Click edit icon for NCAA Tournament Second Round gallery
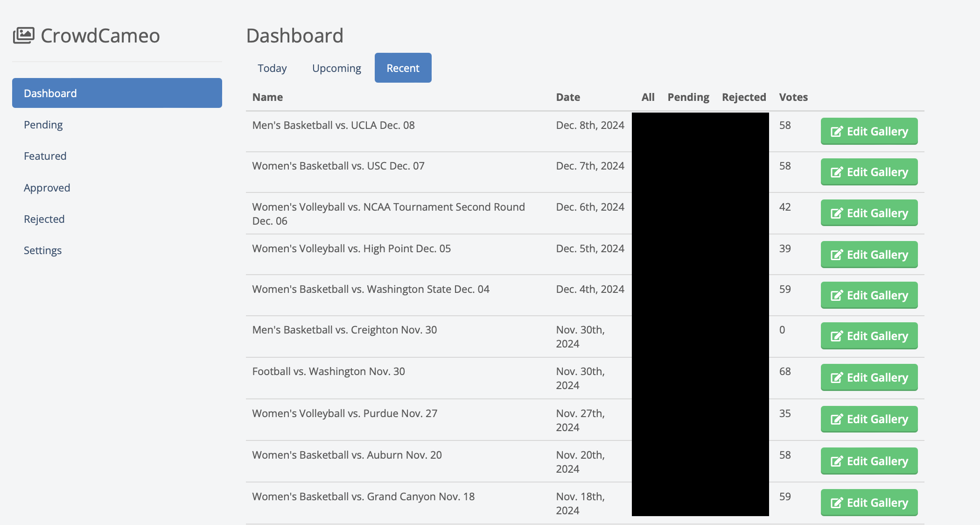Viewport: 980px width, 525px height. (837, 213)
